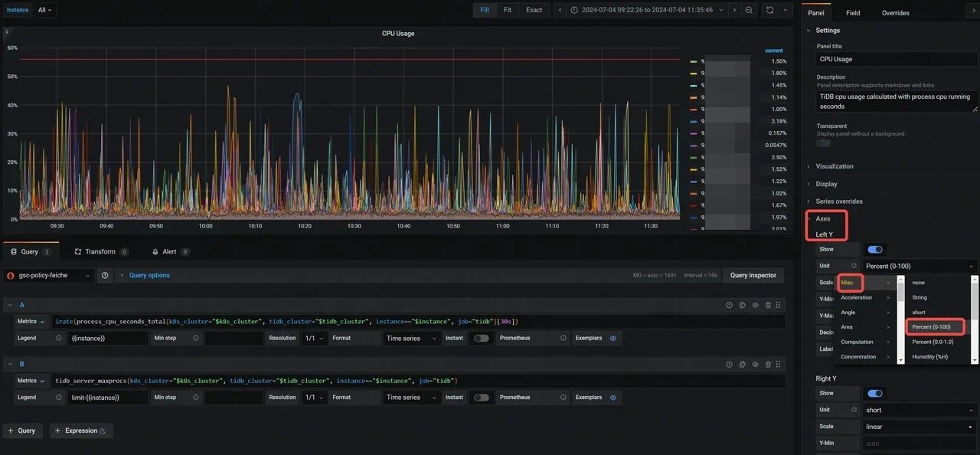This screenshot has height=455, width=980.
Task: Select Percent (0-100) unit option
Action: click(x=933, y=327)
